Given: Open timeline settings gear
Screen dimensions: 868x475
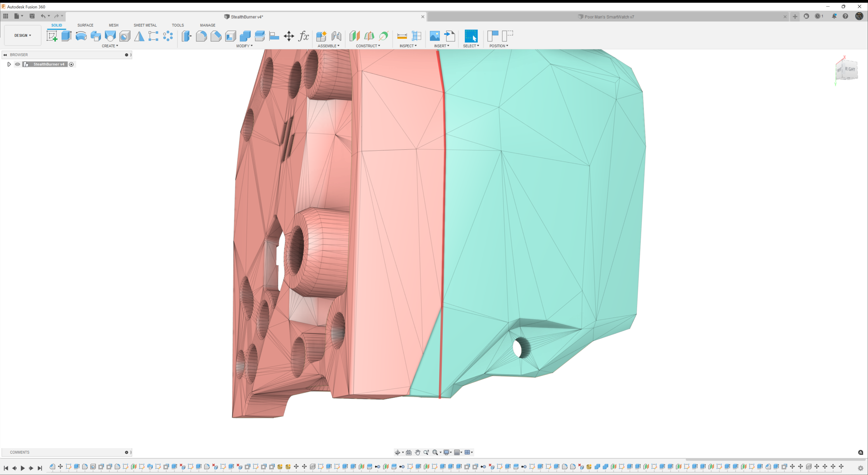Looking at the screenshot, I should click(x=861, y=468).
